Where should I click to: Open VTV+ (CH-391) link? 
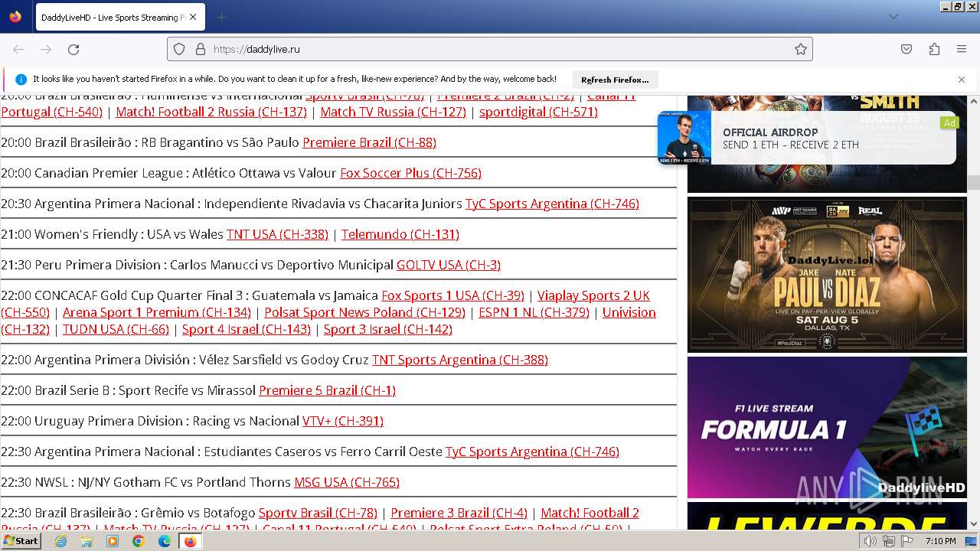pyautogui.click(x=343, y=421)
